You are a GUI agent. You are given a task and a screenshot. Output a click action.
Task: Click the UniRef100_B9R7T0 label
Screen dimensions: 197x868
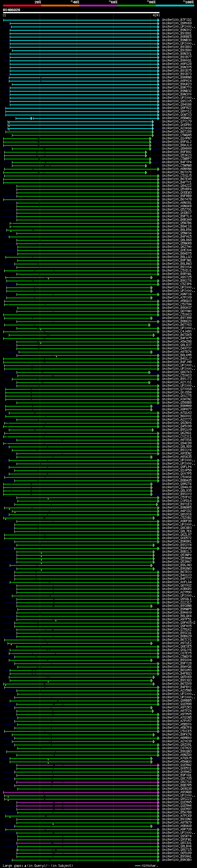[x=177, y=88]
